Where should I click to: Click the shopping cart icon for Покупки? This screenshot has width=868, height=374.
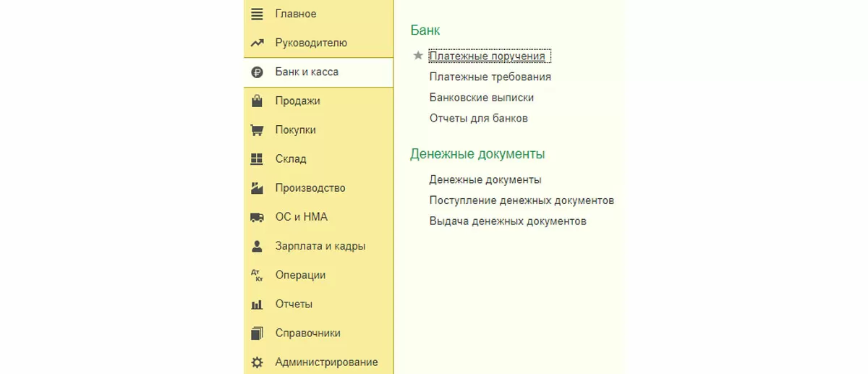point(257,130)
